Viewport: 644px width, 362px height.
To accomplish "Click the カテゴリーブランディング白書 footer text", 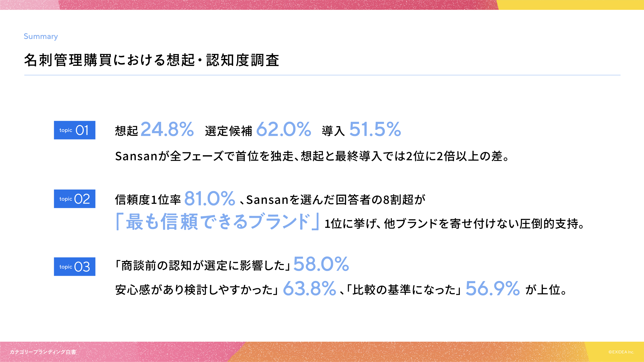I will 43,352.
